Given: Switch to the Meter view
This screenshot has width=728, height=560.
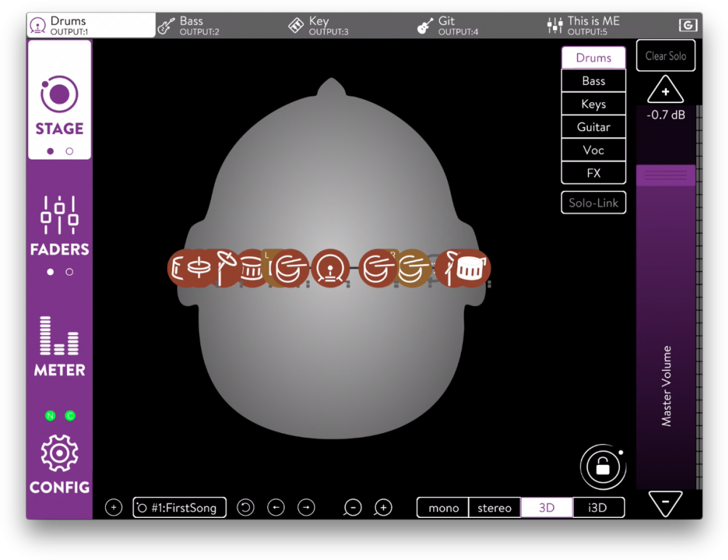Looking at the screenshot, I should click(60, 346).
